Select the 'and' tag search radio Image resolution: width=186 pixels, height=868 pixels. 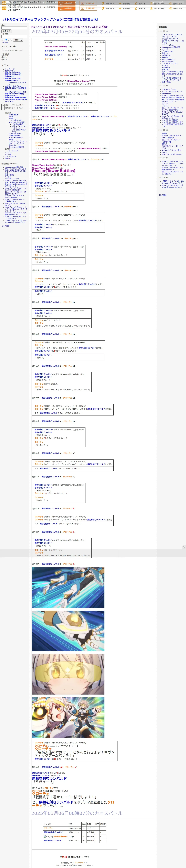coord(6,39)
